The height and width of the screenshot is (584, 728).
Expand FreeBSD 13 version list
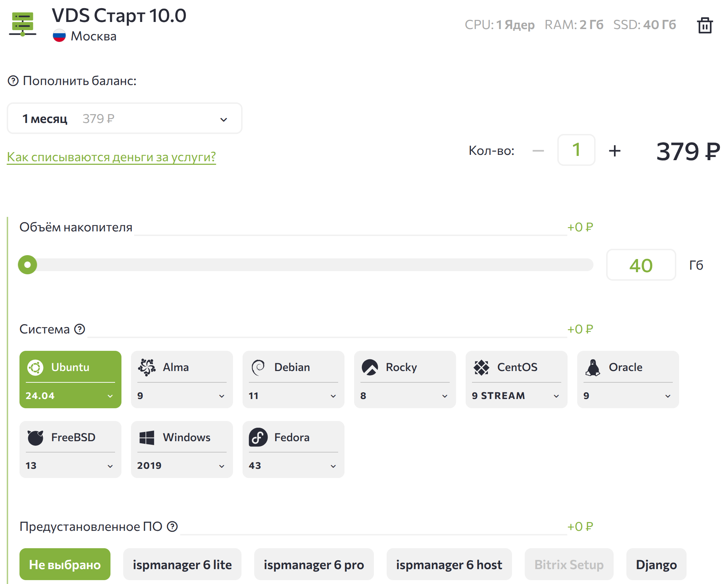coord(70,466)
